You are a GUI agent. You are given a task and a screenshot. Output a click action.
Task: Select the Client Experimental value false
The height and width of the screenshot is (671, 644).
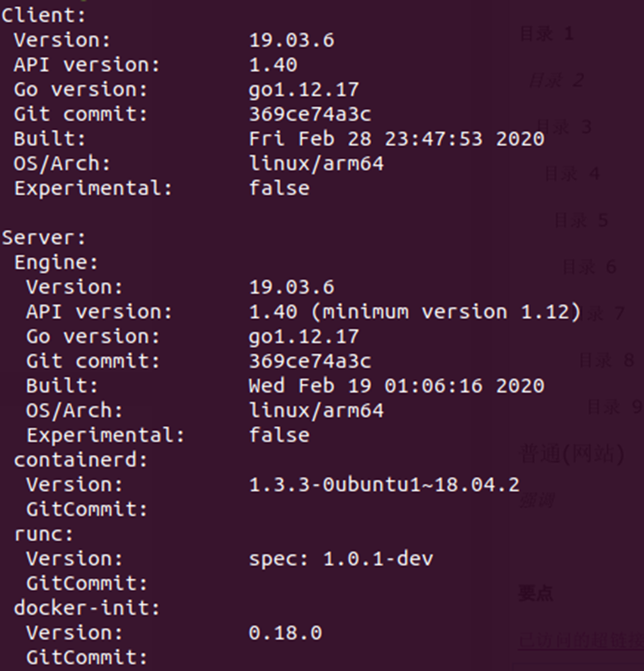[x=279, y=189]
